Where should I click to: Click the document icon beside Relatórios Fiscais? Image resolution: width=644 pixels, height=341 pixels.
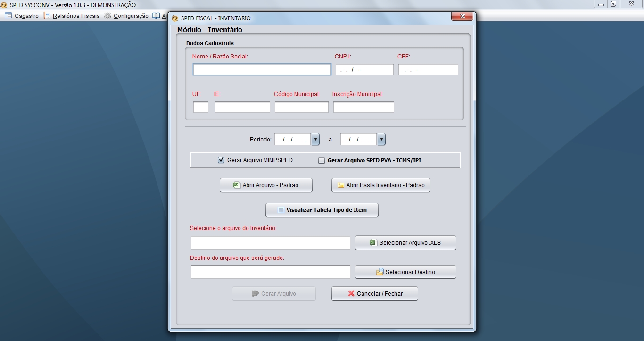point(47,16)
